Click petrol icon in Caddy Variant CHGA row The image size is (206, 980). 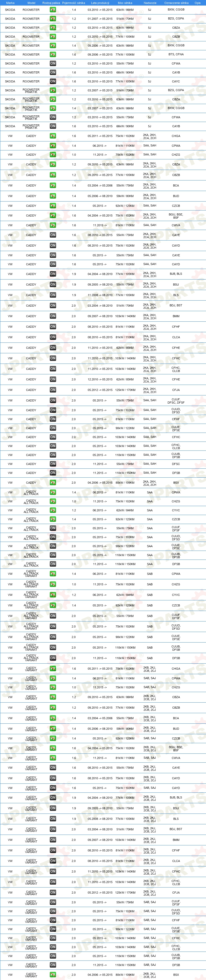point(53,668)
